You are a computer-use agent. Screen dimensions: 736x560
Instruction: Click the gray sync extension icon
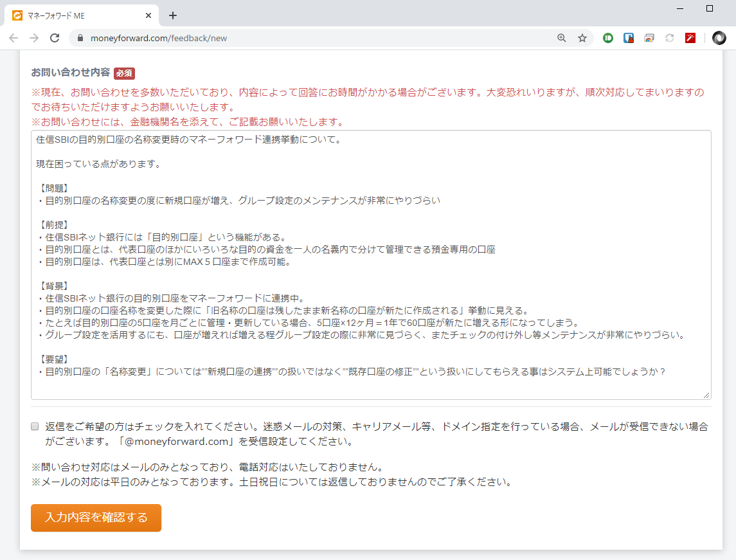[x=669, y=38]
